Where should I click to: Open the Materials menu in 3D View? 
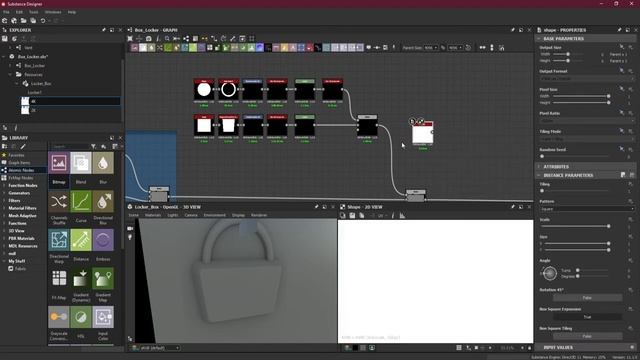(x=153, y=215)
